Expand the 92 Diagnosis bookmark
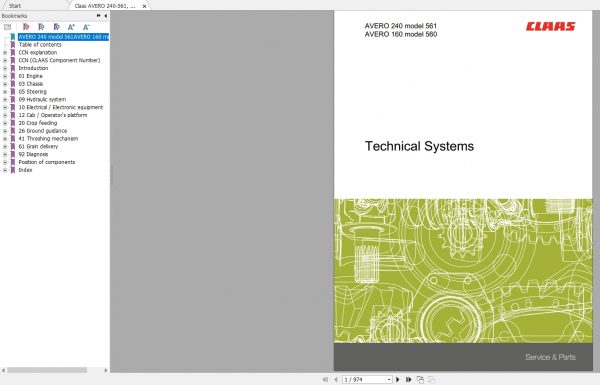Image resolution: width=600 pixels, height=385 pixels. 5,155
